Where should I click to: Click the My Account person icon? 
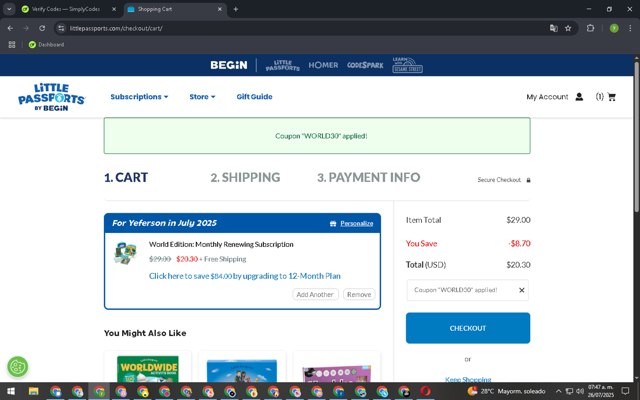point(579,97)
